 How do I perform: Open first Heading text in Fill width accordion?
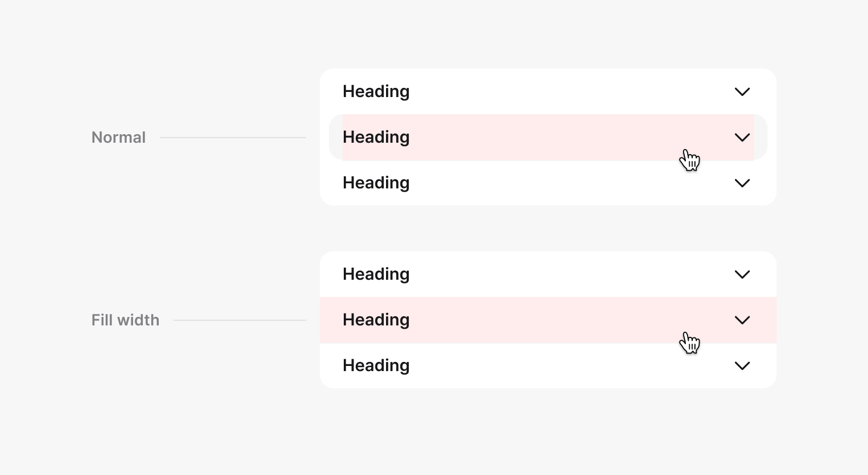point(376,275)
